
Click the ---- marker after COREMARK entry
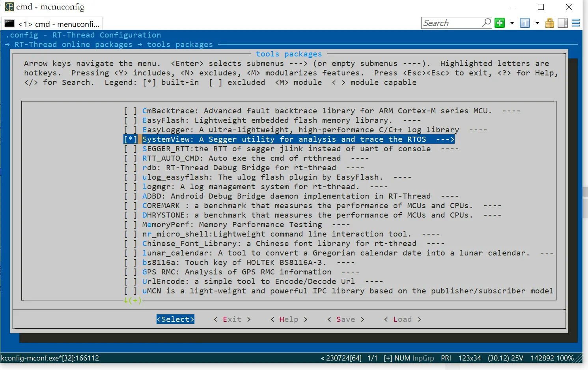[492, 206]
